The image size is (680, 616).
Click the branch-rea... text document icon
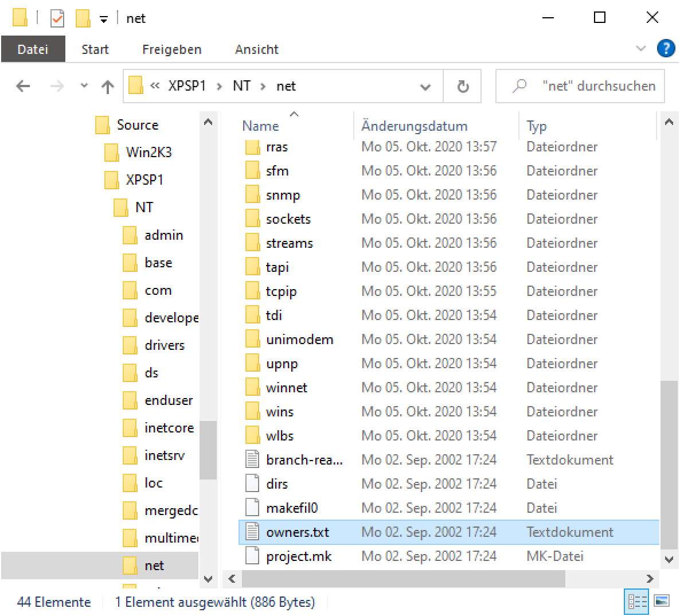click(x=252, y=459)
